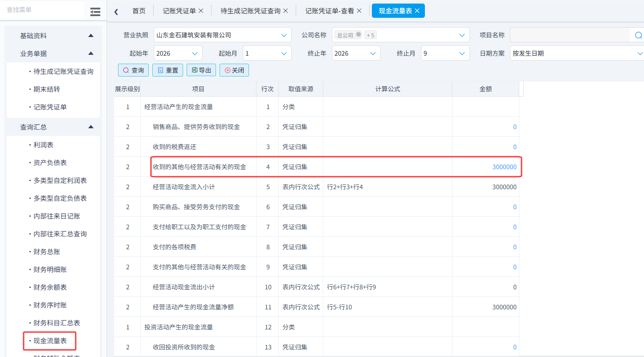Click the 导出 button
The width and height of the screenshot is (644, 357).
(x=201, y=70)
